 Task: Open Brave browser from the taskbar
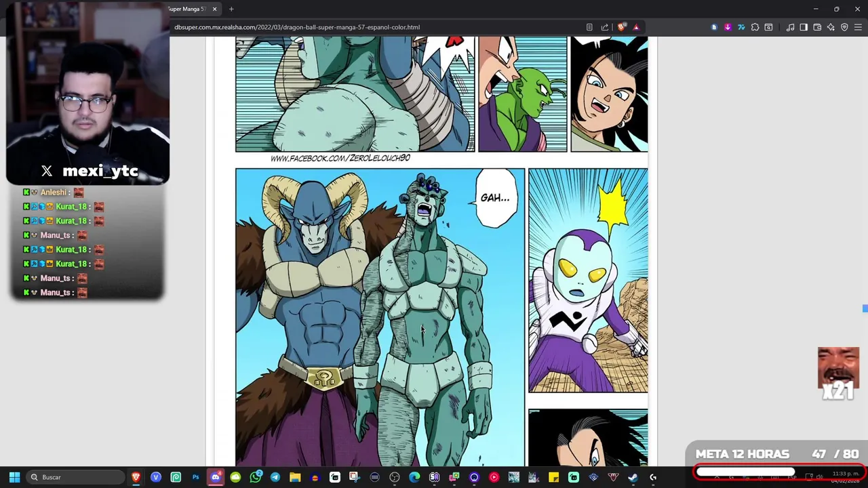136,477
